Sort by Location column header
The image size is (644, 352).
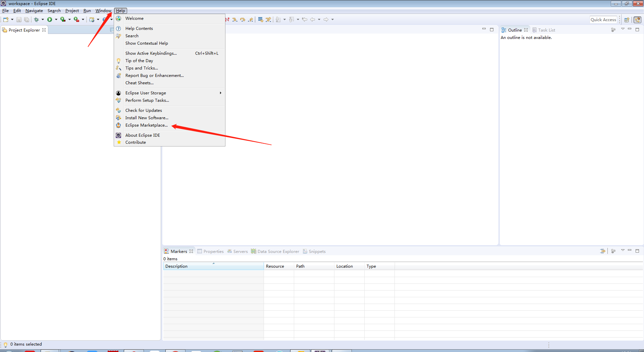pyautogui.click(x=349, y=266)
